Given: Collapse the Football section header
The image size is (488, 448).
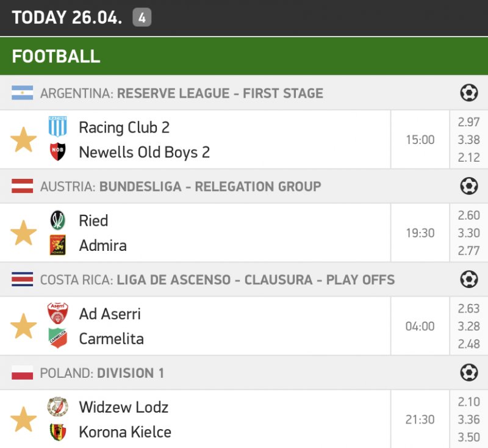Looking at the screenshot, I should click(x=56, y=56).
